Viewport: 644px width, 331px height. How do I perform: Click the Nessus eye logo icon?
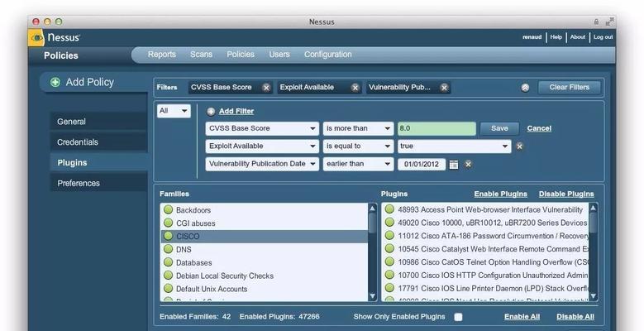(x=36, y=38)
